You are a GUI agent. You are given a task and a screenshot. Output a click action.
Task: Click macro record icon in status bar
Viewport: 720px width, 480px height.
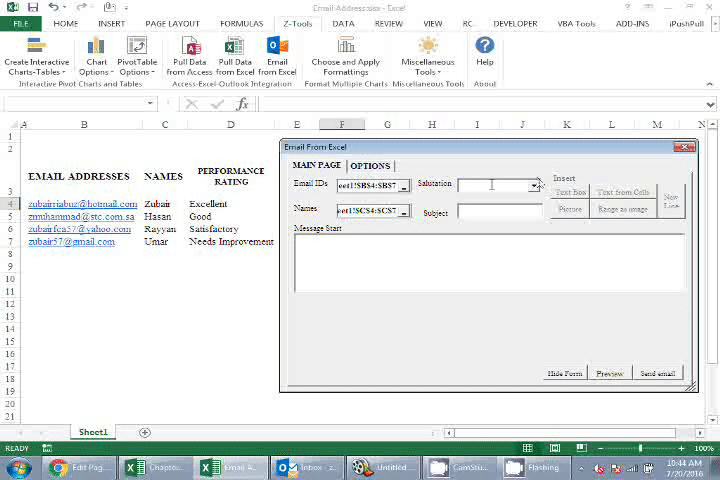tap(47, 448)
